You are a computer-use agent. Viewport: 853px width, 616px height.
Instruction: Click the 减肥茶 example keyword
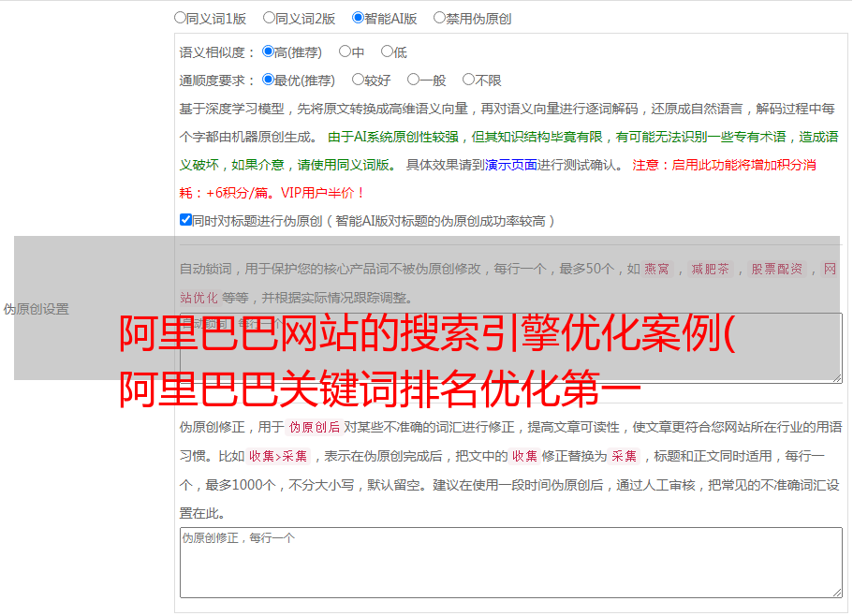(710, 269)
